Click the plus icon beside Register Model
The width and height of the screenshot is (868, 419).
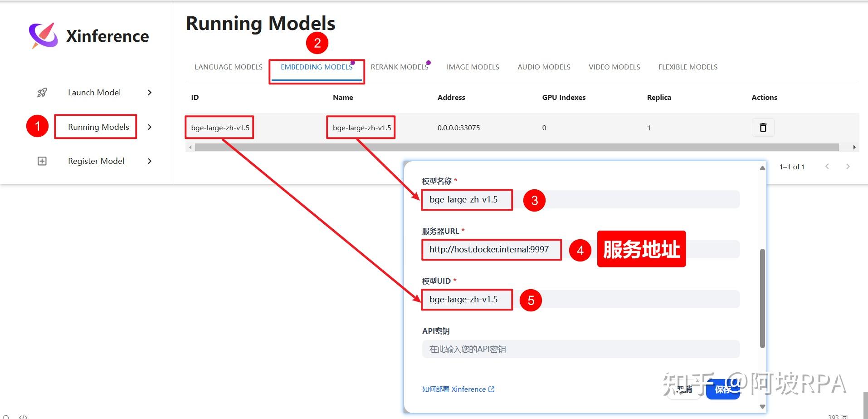(x=42, y=161)
